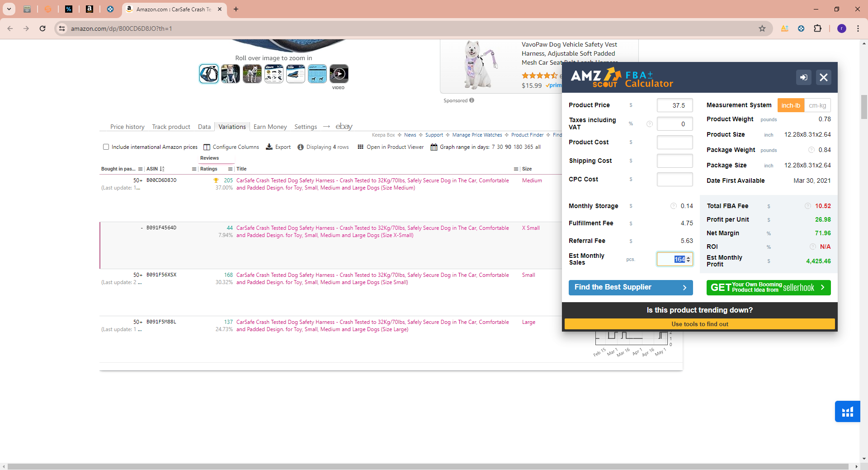The height and width of the screenshot is (470, 868).
Task: Close the AMZScout FBA Calculator panel
Action: click(824, 77)
